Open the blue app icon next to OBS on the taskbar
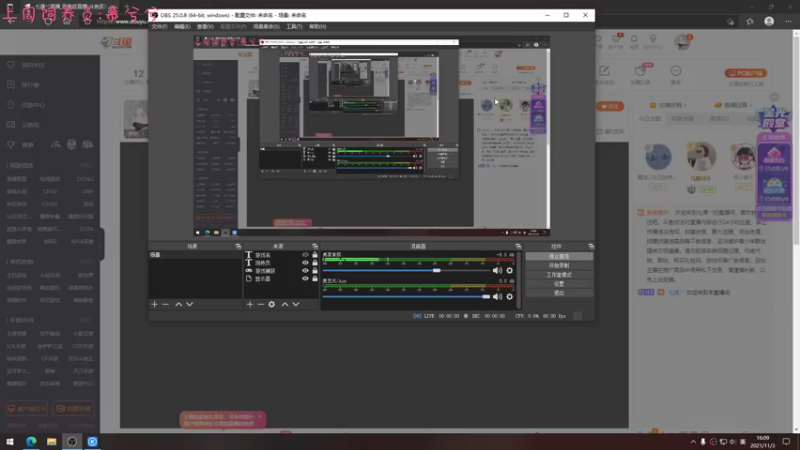This screenshot has height=450, width=800. (92, 442)
